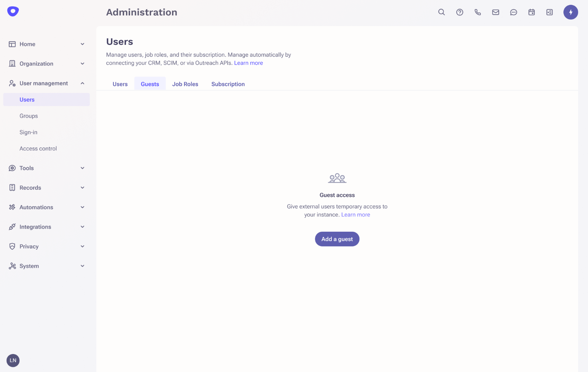Click the LN user avatar at bottom left
The width and height of the screenshot is (588, 372).
coord(13,360)
